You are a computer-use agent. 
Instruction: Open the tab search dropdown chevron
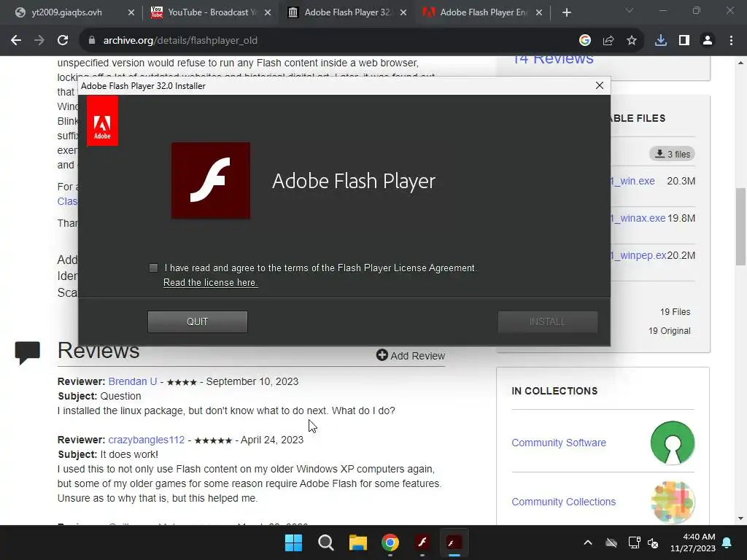pyautogui.click(x=630, y=10)
